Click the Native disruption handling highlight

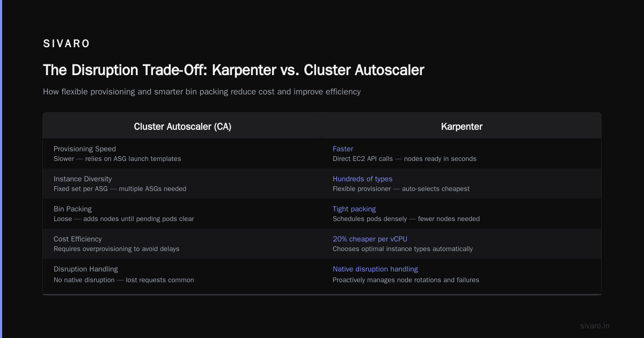click(x=375, y=269)
